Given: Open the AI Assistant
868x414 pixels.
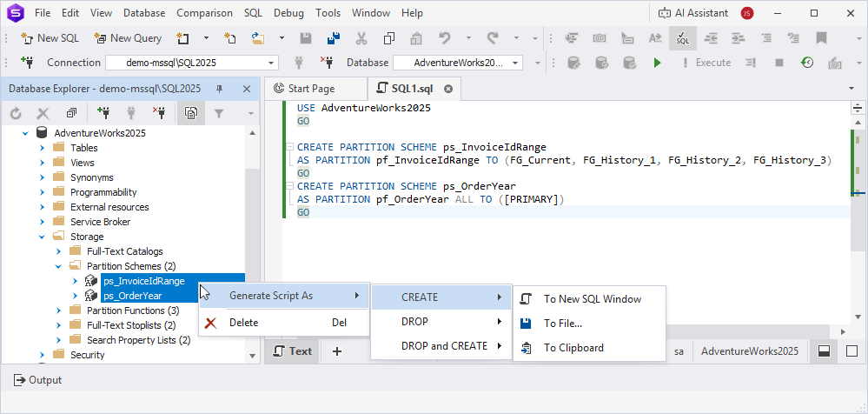Looking at the screenshot, I should 694,13.
